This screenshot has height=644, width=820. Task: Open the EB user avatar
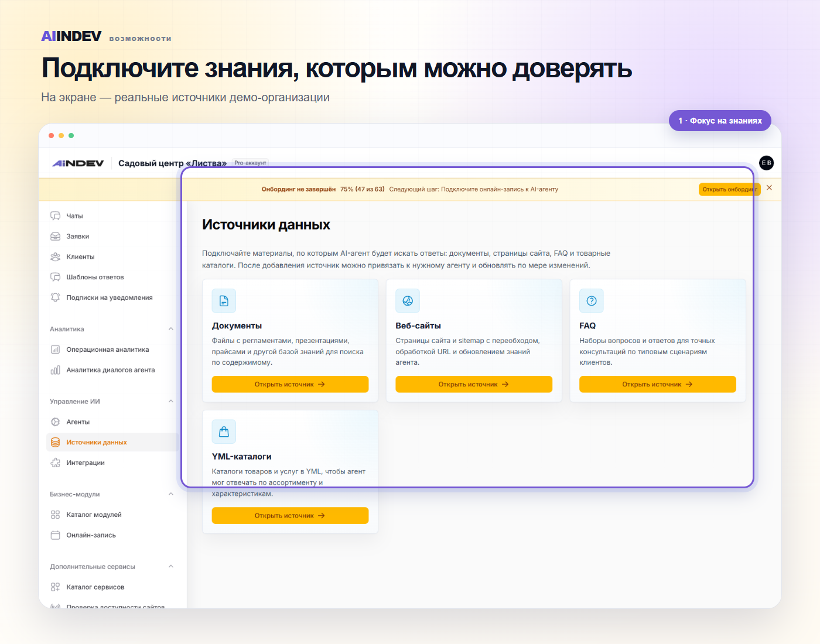click(x=766, y=163)
